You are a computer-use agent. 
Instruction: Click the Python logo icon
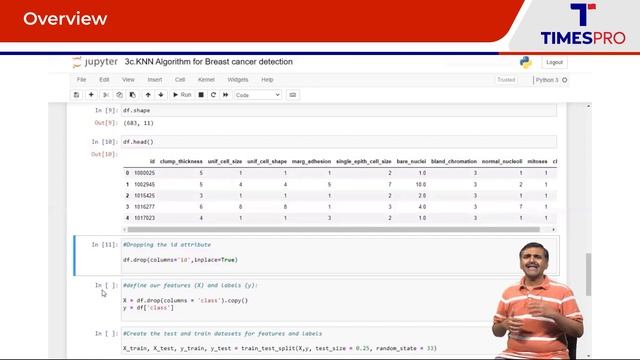coord(526,62)
